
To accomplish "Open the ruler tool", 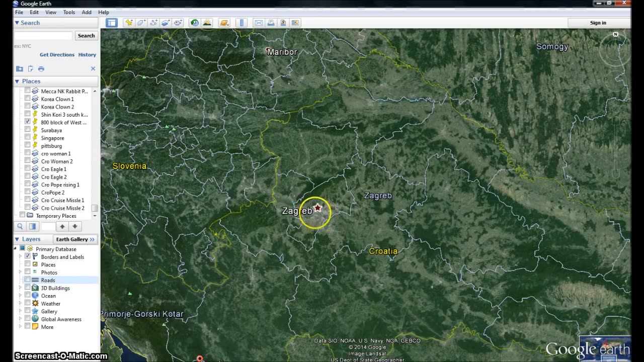I will coord(242,23).
